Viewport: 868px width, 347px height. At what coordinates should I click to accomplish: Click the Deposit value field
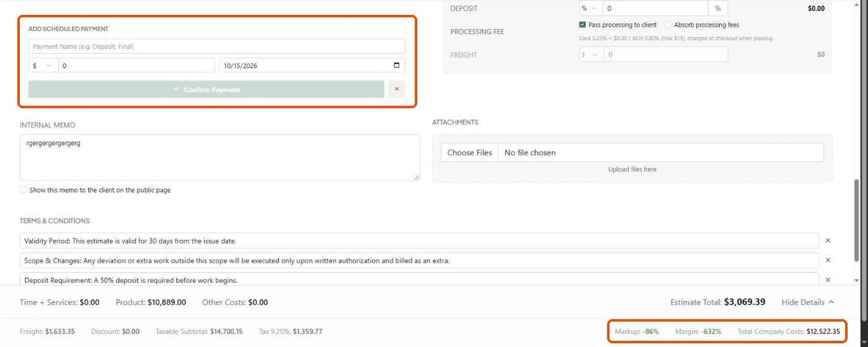click(x=655, y=9)
